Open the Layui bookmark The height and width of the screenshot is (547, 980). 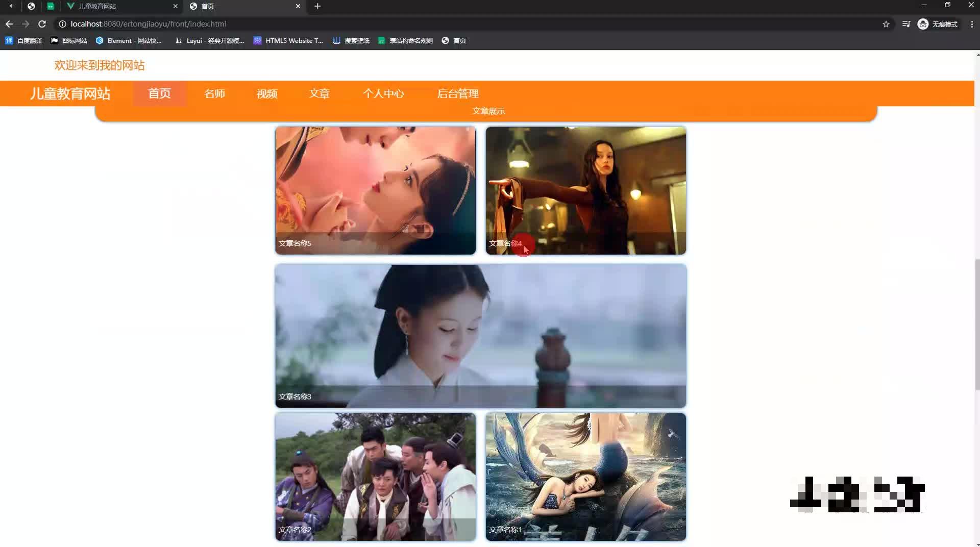click(x=209, y=41)
